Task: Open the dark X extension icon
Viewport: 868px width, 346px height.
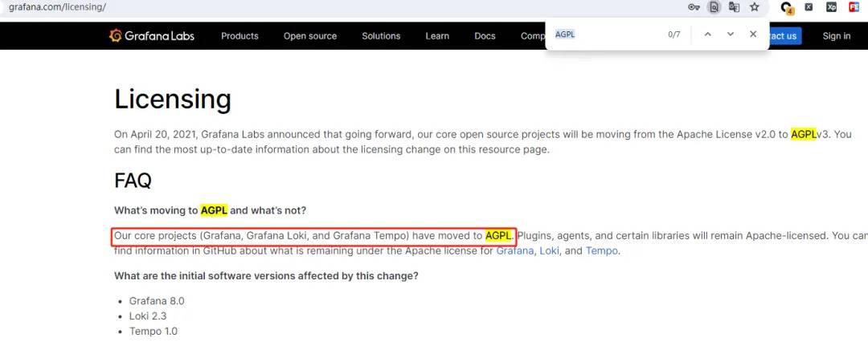Action: tap(809, 7)
